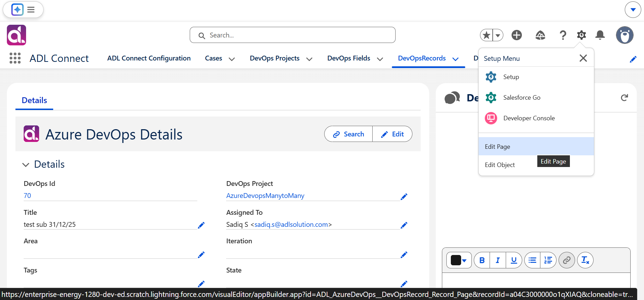
Task: Expand the Cases tab dropdown chevron
Action: point(232,59)
